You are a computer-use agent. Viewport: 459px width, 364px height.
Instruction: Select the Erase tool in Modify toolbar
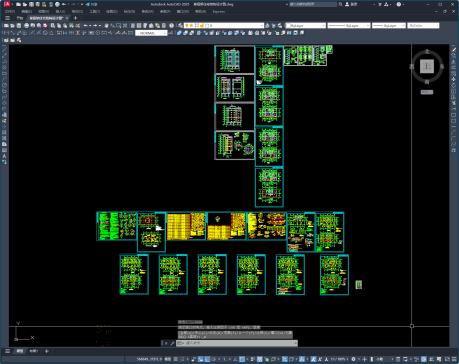[x=454, y=50]
